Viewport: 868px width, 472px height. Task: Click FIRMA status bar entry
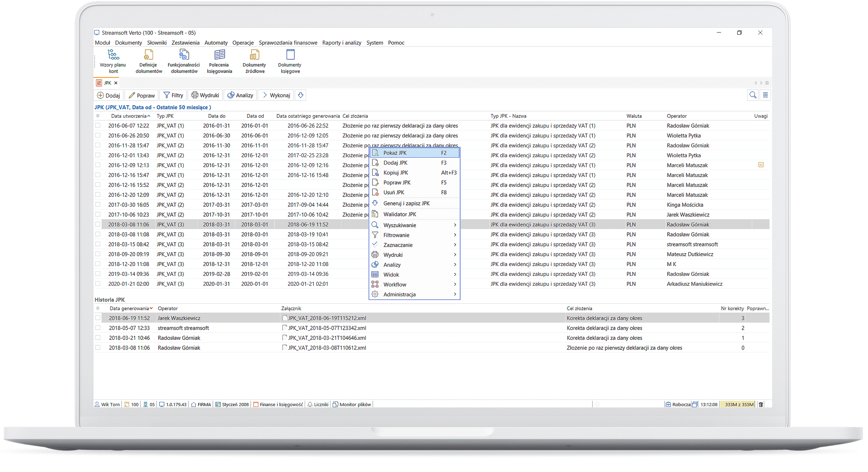tap(201, 404)
